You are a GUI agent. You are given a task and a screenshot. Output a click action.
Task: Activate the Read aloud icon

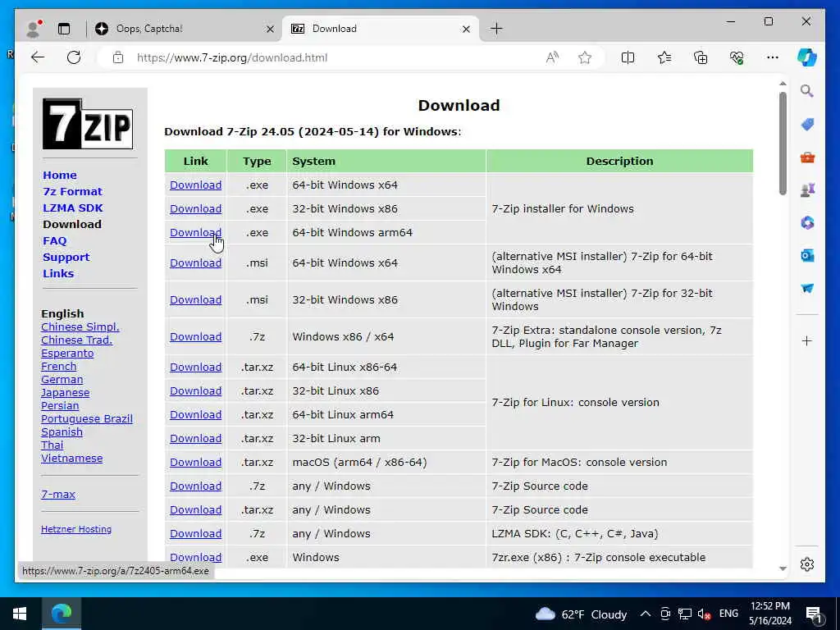point(552,57)
